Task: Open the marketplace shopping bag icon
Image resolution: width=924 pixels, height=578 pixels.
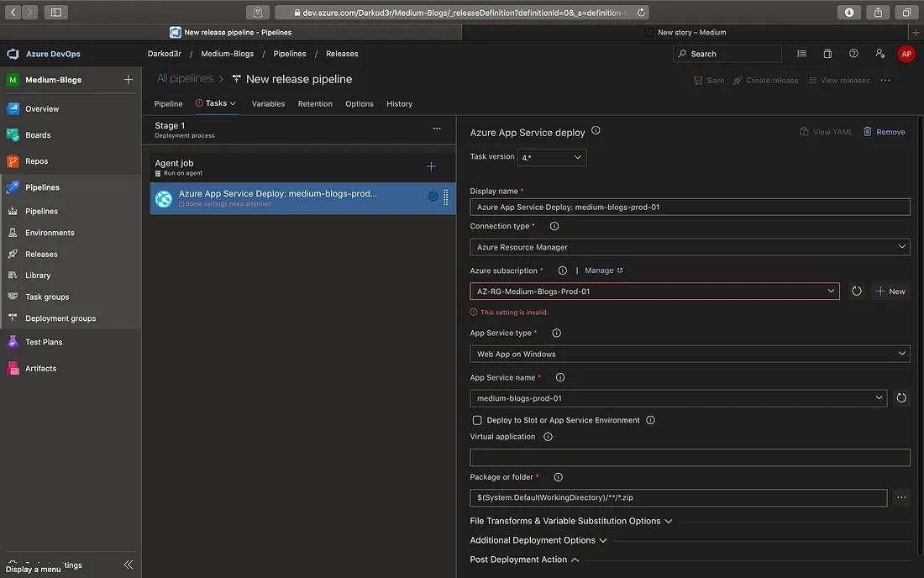Action: pos(827,54)
